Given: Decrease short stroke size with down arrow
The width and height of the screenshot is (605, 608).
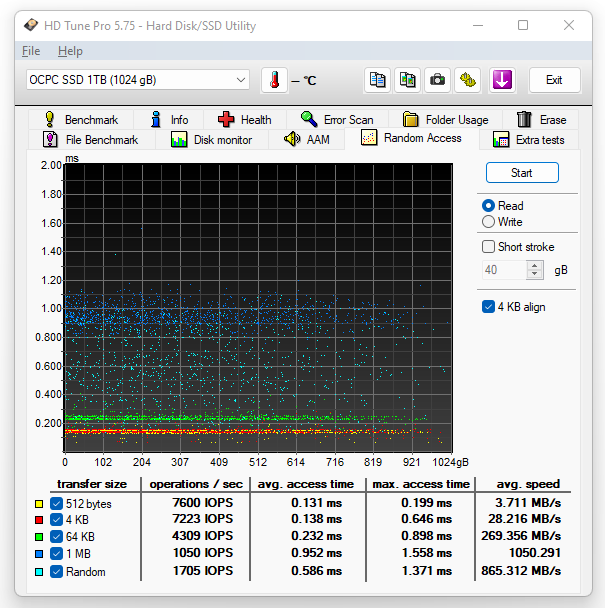Looking at the screenshot, I should tap(535, 274).
